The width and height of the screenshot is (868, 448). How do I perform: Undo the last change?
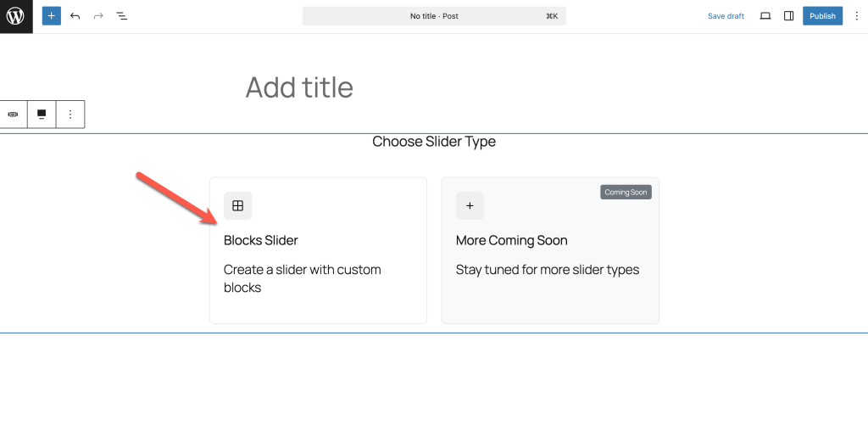pyautogui.click(x=75, y=16)
